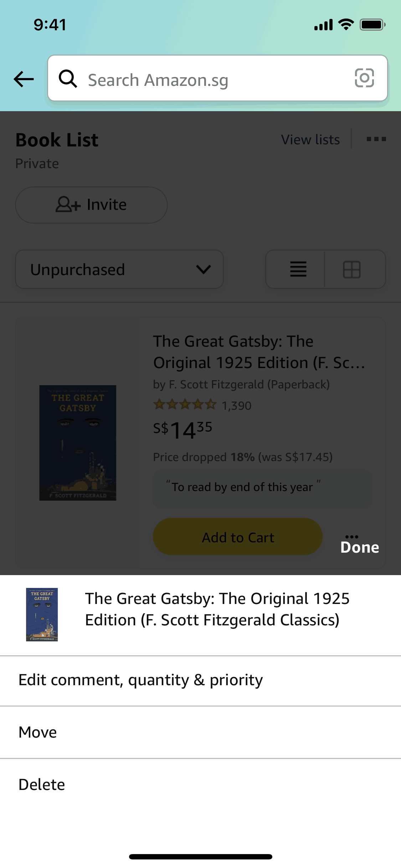The height and width of the screenshot is (868, 401).
Task: Choose Delete from the item menu
Action: click(x=42, y=785)
